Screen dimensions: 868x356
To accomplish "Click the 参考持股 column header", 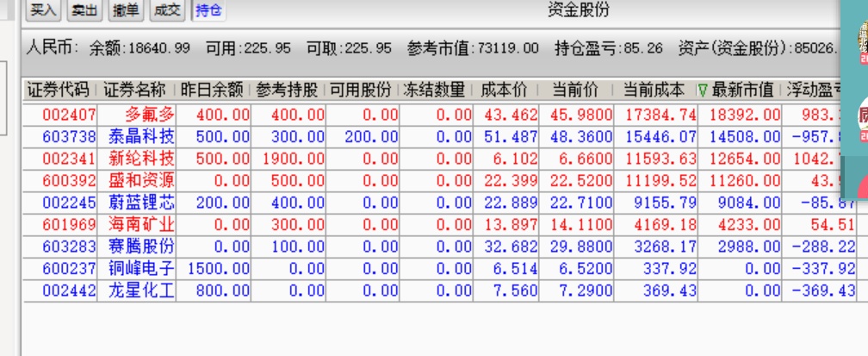I will (287, 90).
